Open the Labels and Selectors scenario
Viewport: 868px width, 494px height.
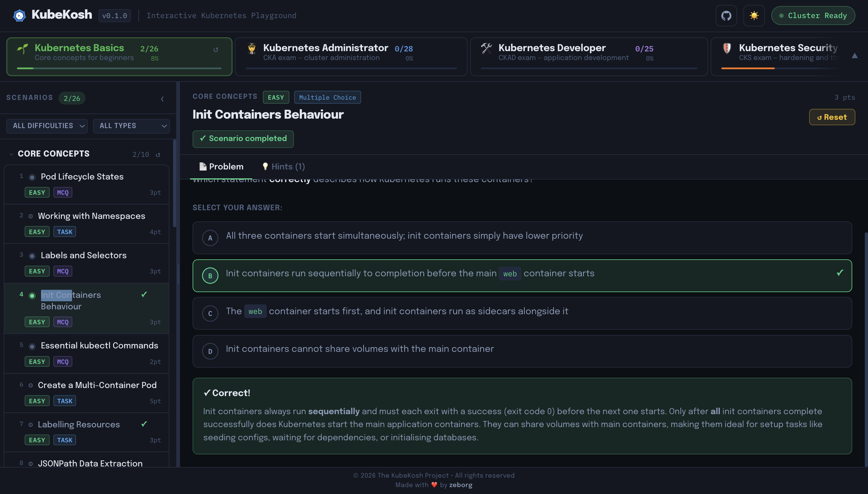86,263
